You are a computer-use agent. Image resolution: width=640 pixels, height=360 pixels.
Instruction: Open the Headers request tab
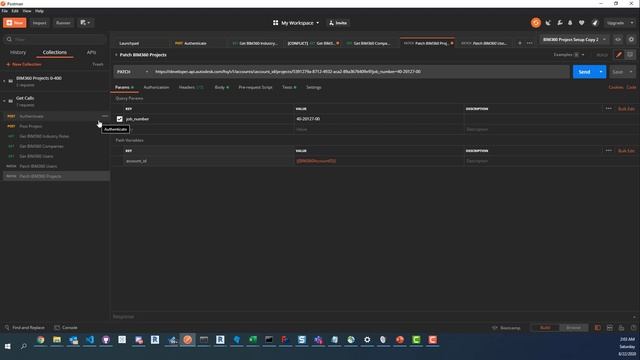click(x=191, y=87)
